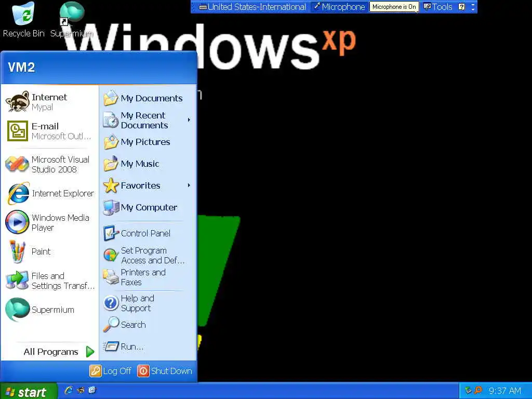Click the start button

coord(29,391)
